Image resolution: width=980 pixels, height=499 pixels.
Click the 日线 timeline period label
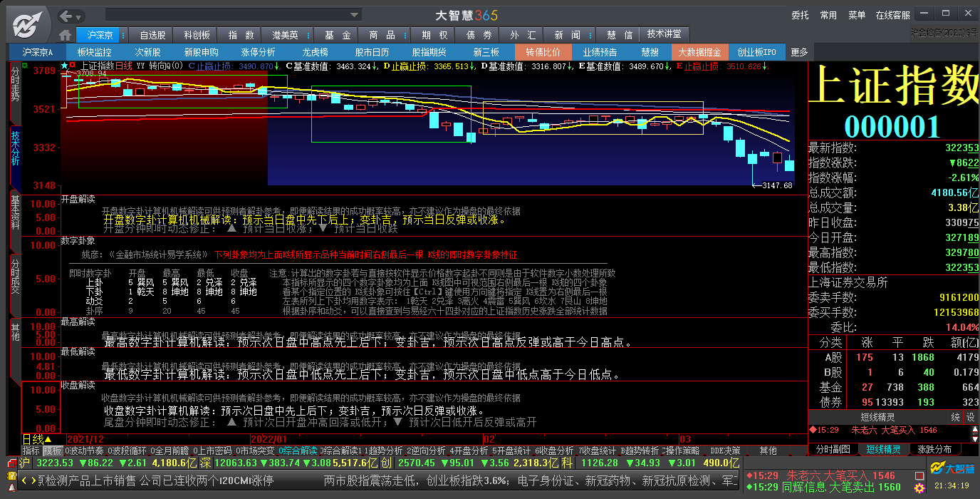tap(33, 439)
